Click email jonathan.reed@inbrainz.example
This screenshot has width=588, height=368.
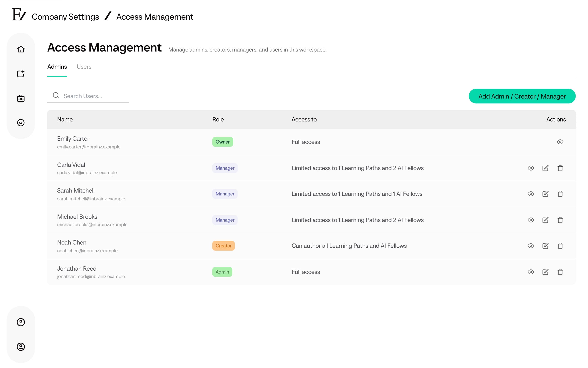coord(91,276)
